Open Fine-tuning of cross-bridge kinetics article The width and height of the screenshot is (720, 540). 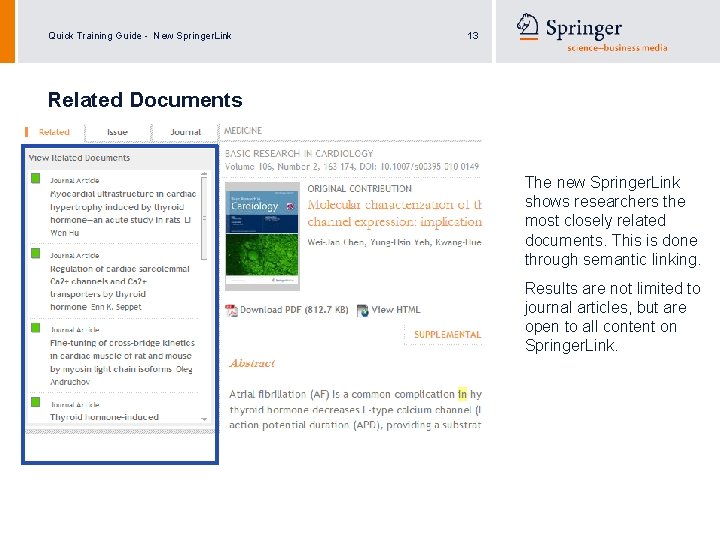coord(122,362)
